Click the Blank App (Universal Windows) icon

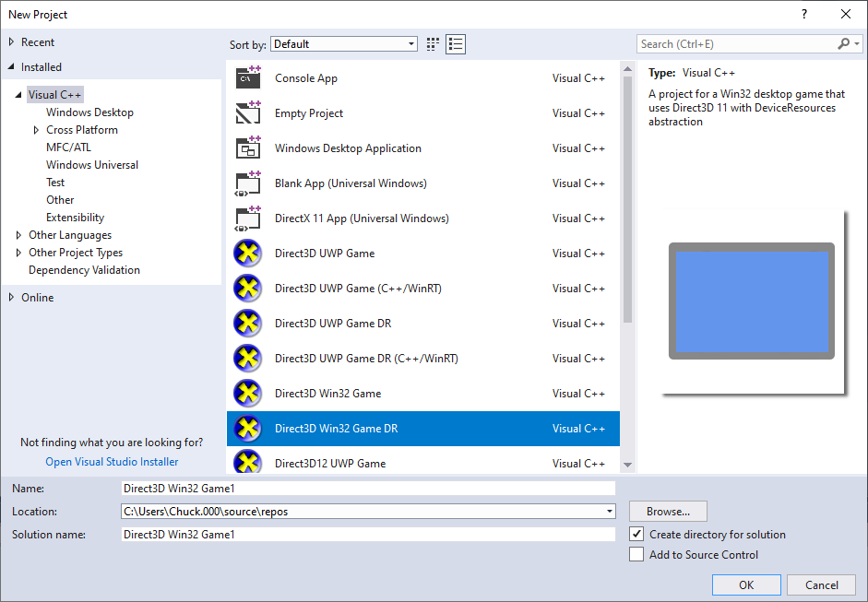tap(247, 183)
